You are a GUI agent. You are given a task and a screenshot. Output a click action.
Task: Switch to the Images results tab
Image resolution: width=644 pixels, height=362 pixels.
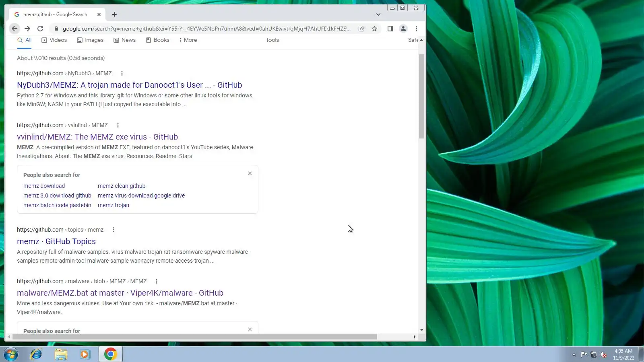click(x=90, y=40)
